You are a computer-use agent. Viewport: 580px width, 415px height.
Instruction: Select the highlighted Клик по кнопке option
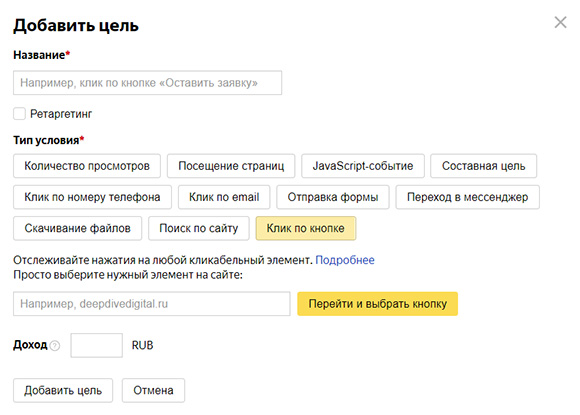306,228
